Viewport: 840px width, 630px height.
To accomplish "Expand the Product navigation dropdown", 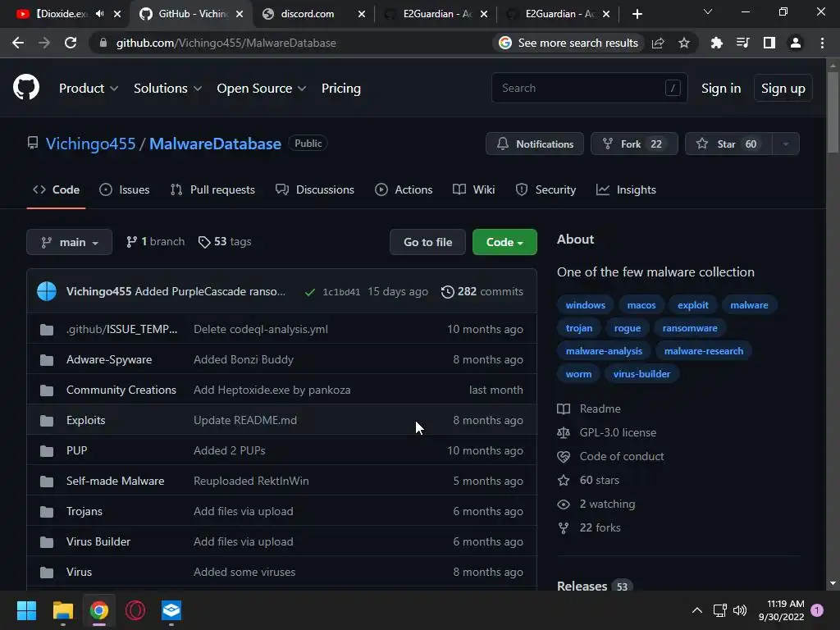I will [89, 89].
